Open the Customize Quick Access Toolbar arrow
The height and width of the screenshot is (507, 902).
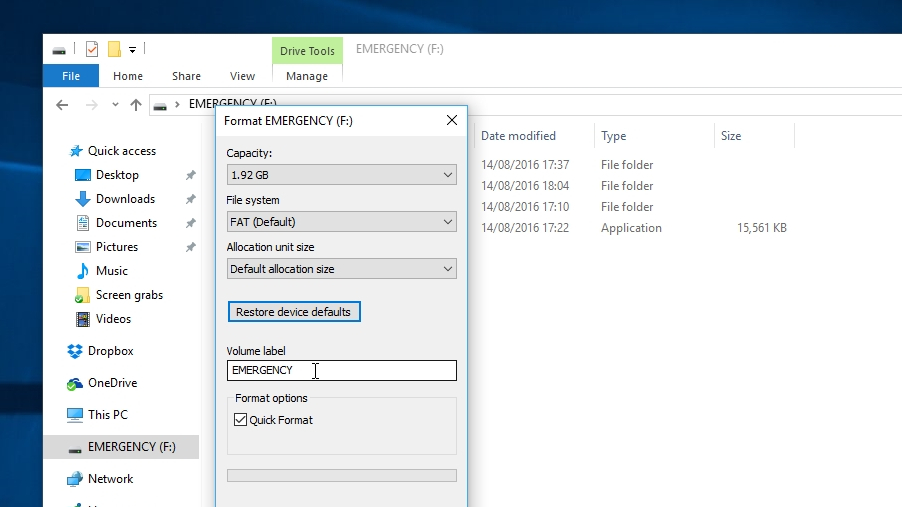pyautogui.click(x=132, y=50)
